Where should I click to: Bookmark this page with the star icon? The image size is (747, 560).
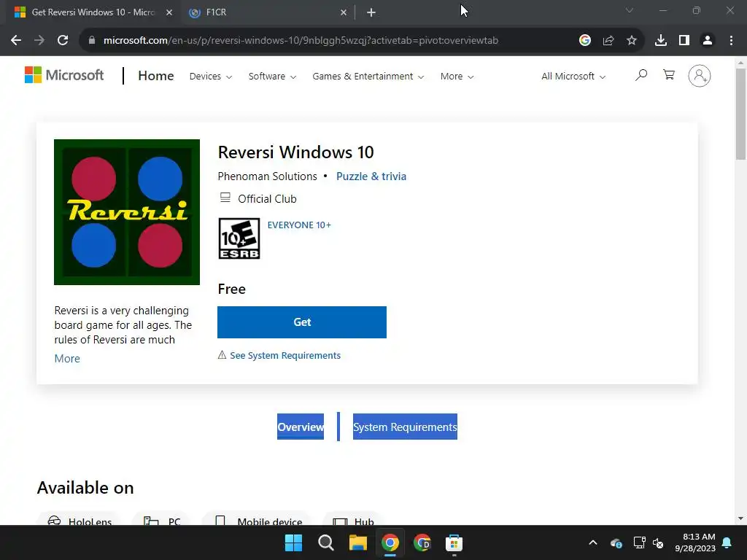[632, 41]
